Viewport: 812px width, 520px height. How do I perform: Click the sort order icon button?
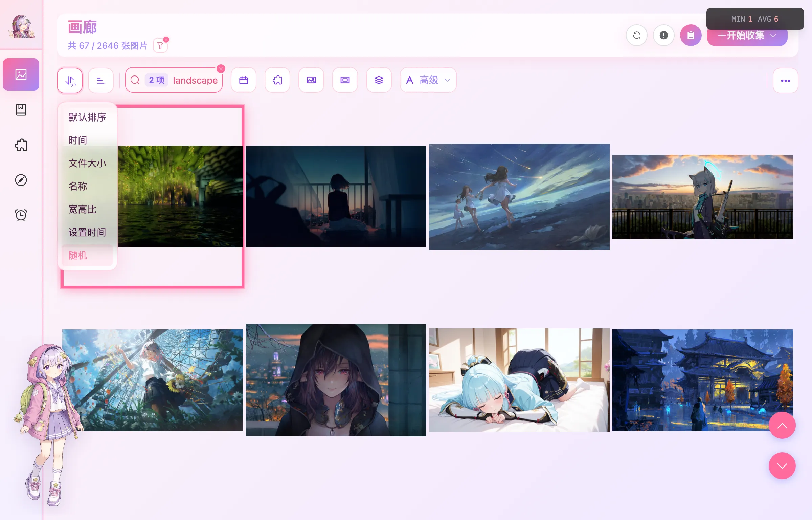[70, 81]
